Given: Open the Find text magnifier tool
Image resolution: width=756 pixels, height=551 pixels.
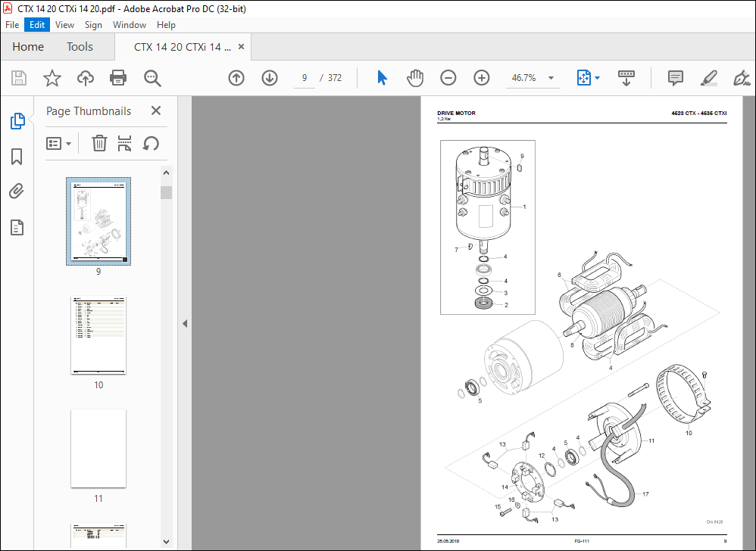Looking at the screenshot, I should (152, 78).
